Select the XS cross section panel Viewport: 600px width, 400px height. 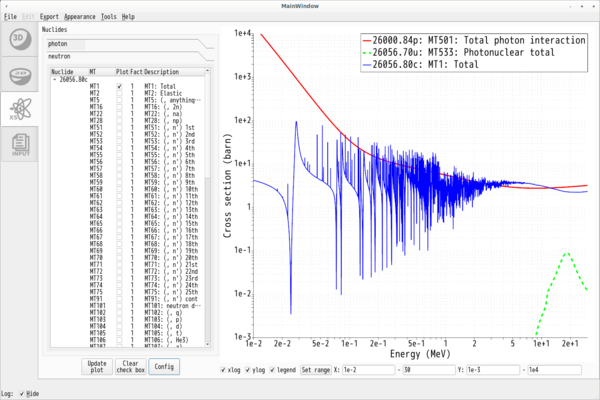19,108
